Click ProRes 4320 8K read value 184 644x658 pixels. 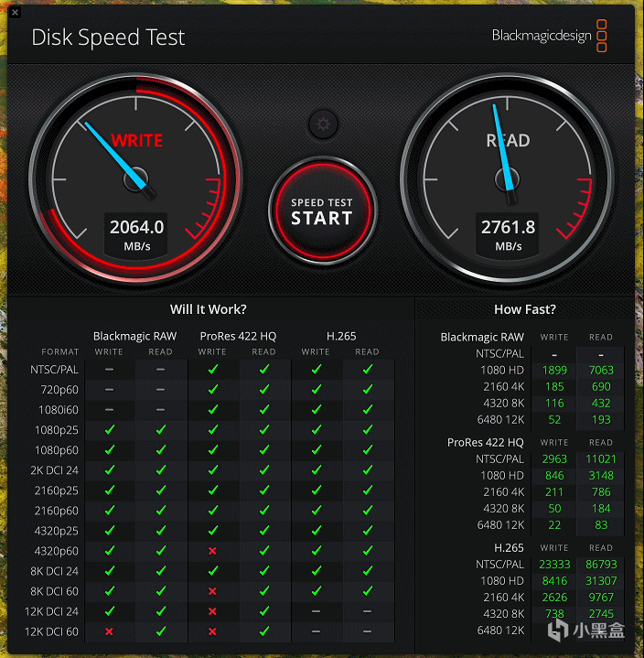(x=601, y=509)
